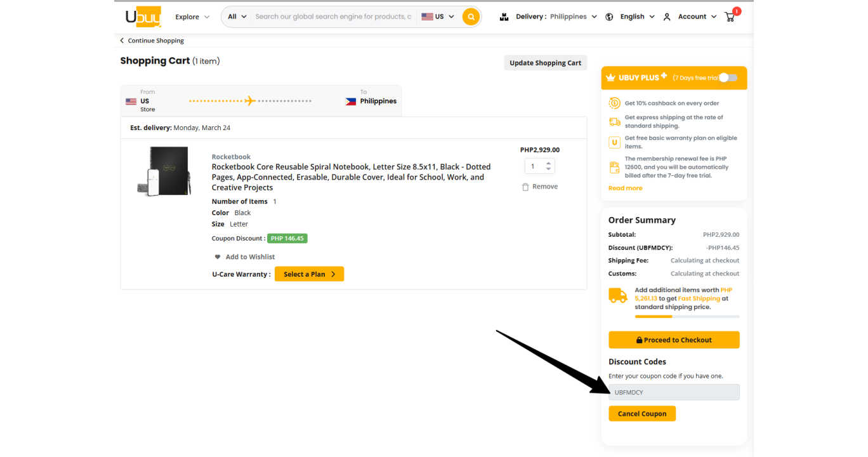Image resolution: width=868 pixels, height=457 pixels.
Task: Increase item quantity with the up arrow
Action: coord(549,163)
